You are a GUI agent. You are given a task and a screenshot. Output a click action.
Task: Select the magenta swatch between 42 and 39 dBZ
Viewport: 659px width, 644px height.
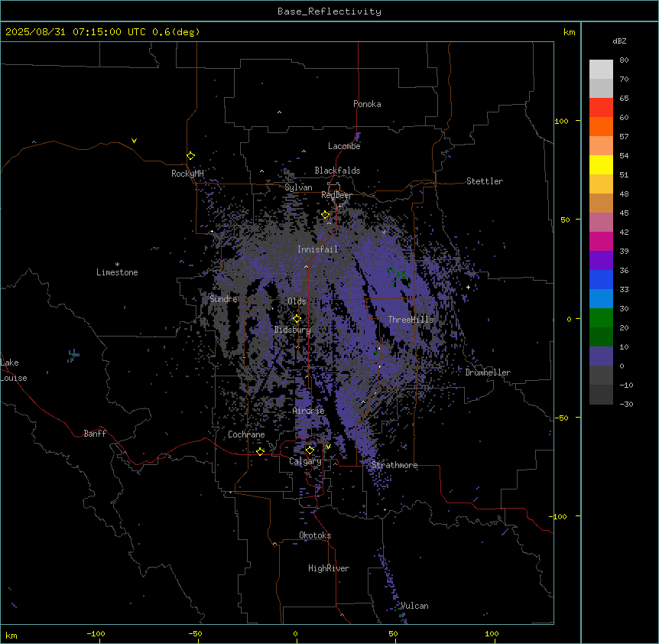pos(601,241)
